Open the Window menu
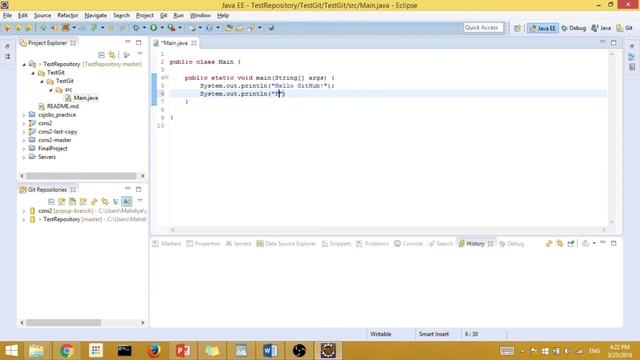The image size is (640, 360). click(x=200, y=16)
